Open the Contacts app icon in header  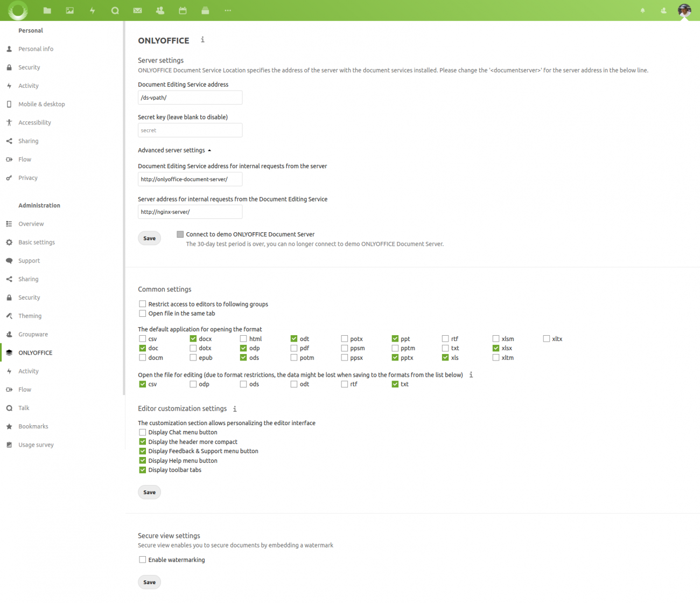(160, 10)
